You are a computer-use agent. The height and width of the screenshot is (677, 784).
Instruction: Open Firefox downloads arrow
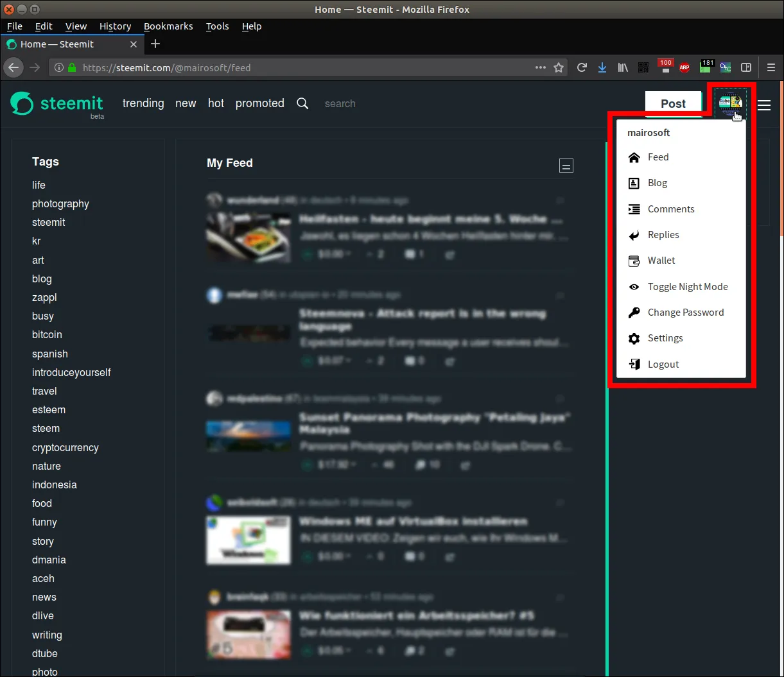click(602, 67)
